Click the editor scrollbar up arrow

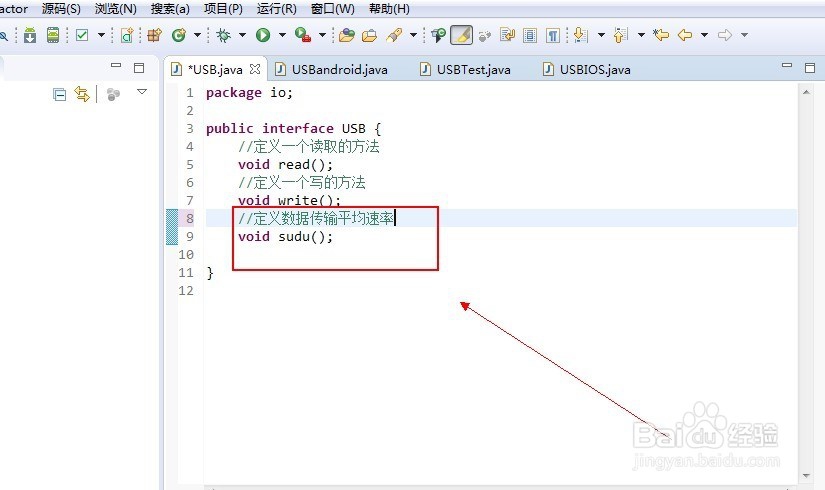pyautogui.click(x=806, y=93)
